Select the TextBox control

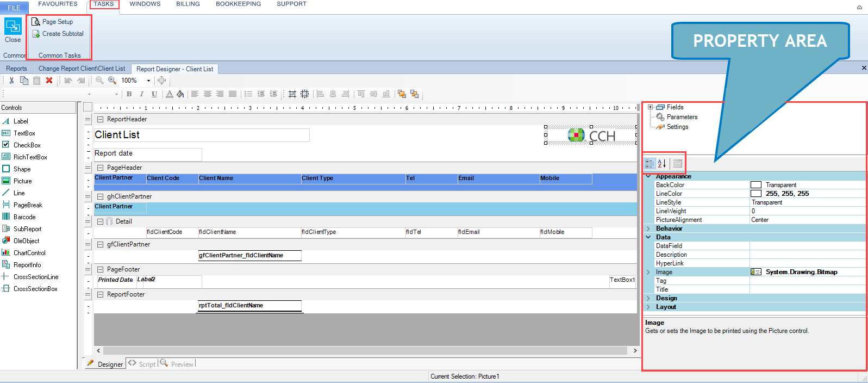(x=19, y=133)
